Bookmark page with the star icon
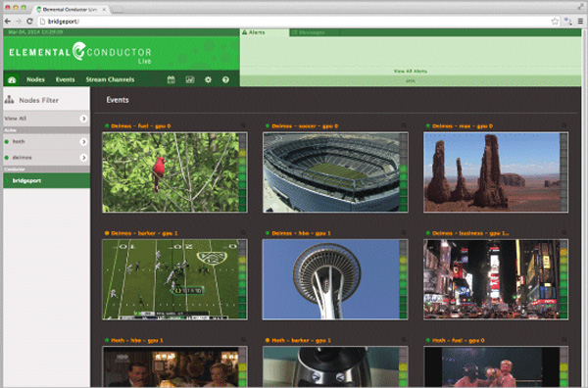 [555, 22]
